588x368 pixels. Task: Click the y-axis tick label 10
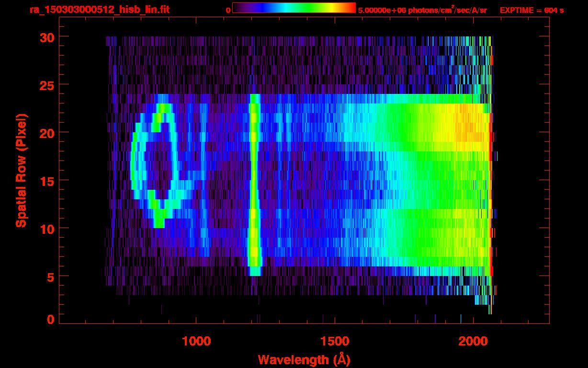[47, 229]
